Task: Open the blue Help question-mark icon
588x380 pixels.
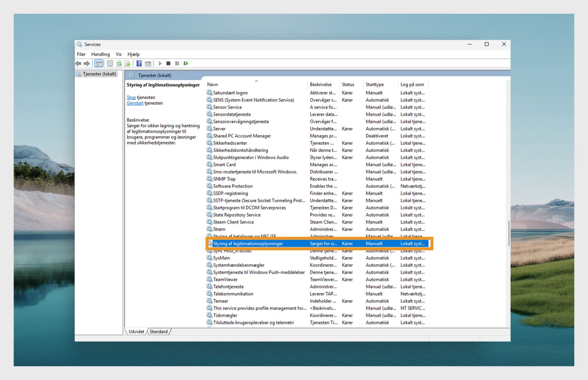Action: coord(139,63)
